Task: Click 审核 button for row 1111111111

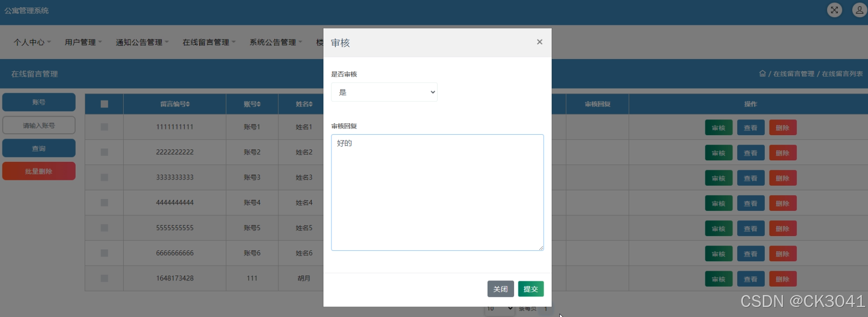Action: click(719, 128)
